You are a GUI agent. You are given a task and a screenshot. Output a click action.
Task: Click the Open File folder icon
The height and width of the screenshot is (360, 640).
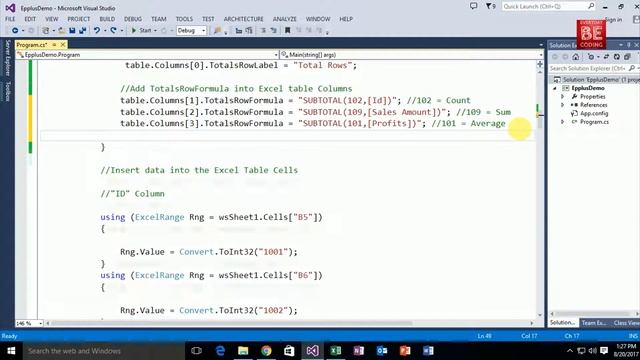point(62,31)
